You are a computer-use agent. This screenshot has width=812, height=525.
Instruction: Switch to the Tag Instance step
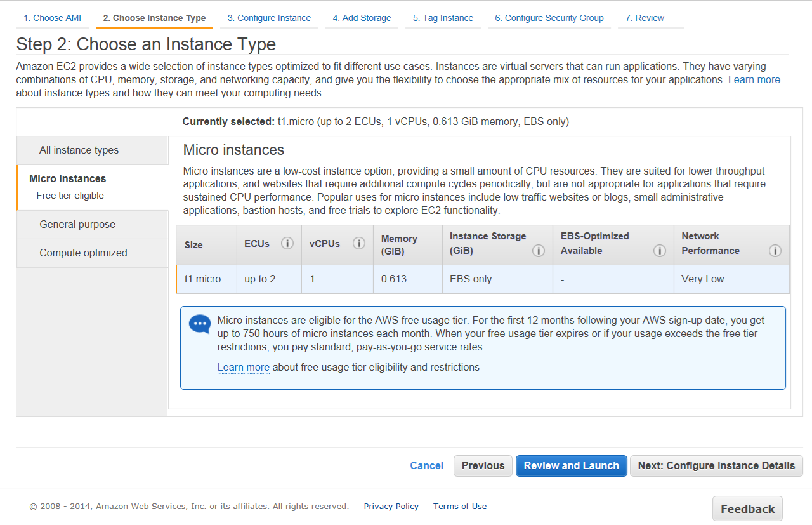pyautogui.click(x=443, y=18)
